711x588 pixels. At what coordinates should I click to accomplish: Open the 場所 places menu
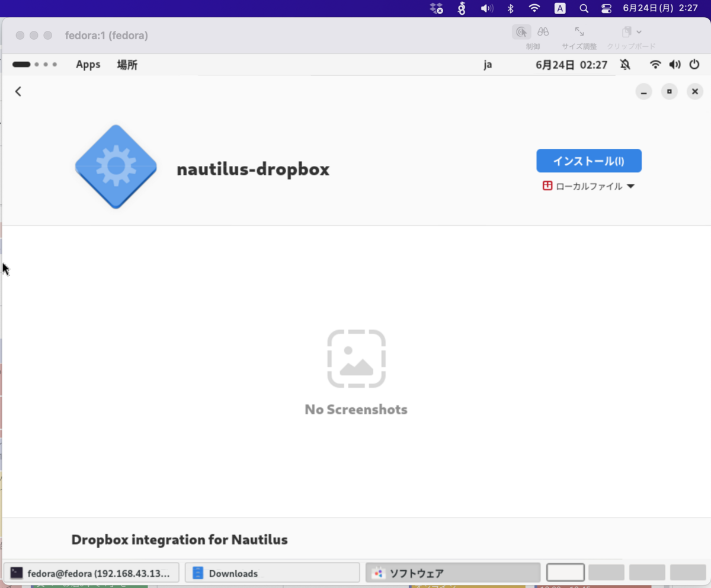pyautogui.click(x=127, y=65)
